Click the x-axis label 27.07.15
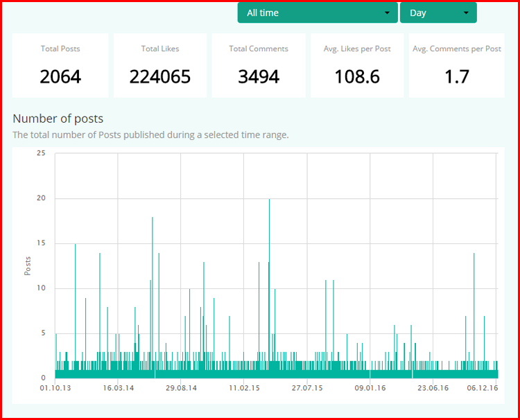 (307, 388)
